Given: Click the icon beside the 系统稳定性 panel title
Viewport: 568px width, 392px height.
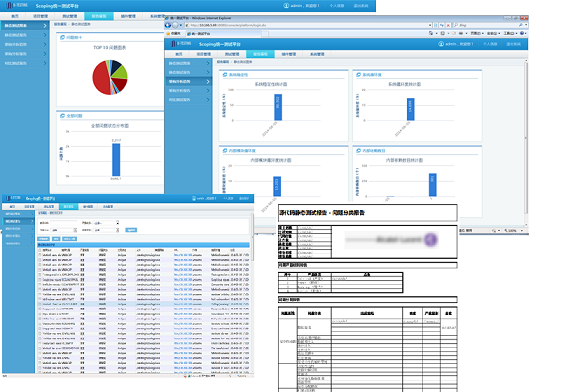Looking at the screenshot, I should pos(225,75).
